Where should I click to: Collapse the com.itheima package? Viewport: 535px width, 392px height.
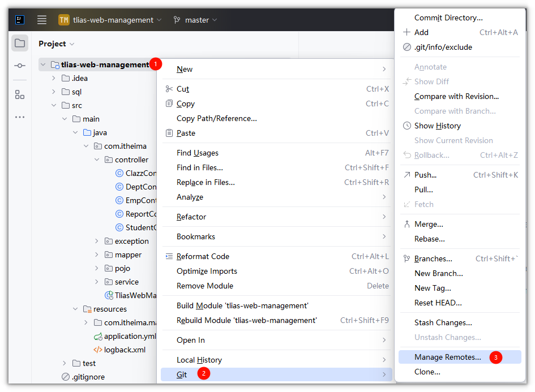click(x=86, y=146)
